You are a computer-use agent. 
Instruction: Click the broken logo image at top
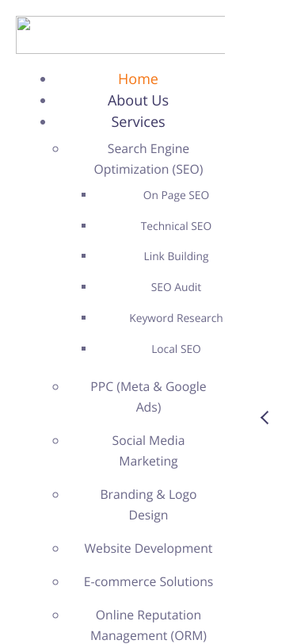[120, 35]
